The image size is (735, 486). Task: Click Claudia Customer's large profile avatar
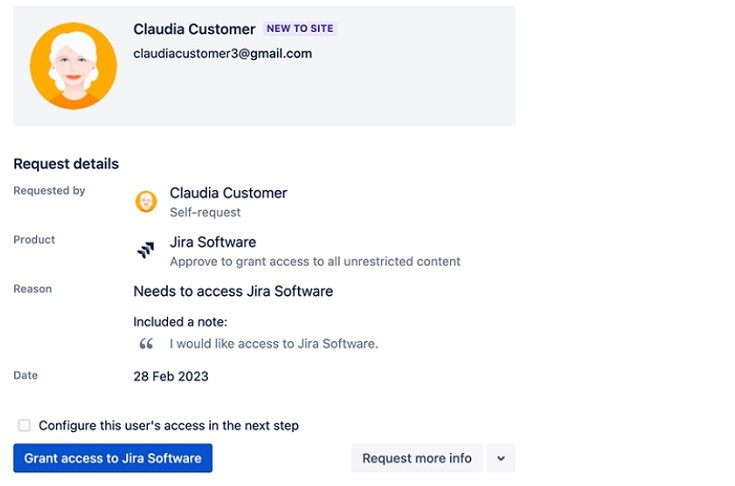[x=74, y=66]
